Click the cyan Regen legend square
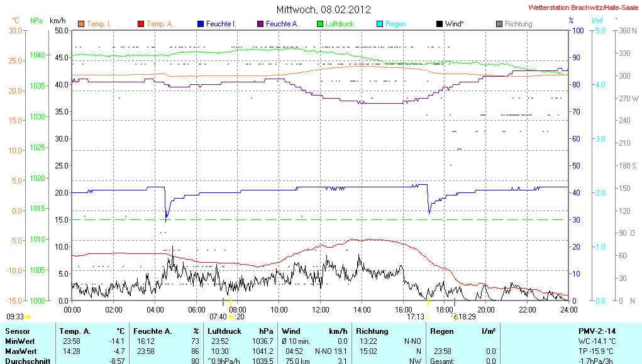Viewport: 642px width, 364px height. tap(380, 24)
